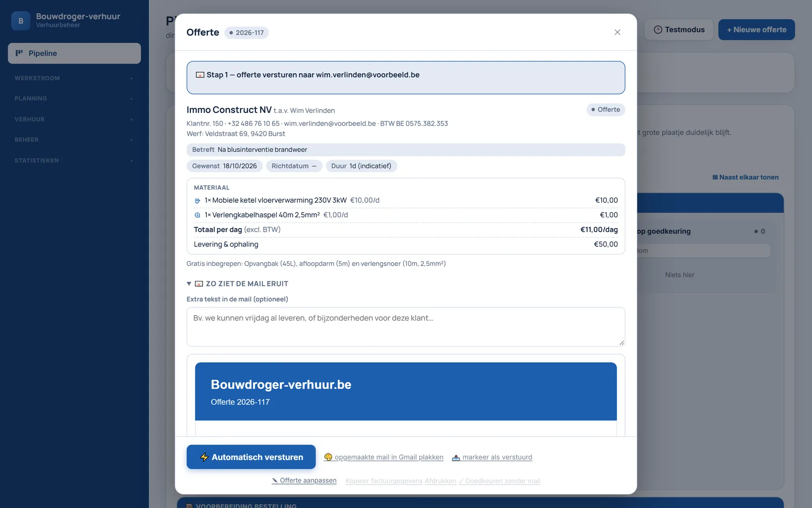
Task: Close the Offerte dialog with the X
Action: tap(617, 32)
